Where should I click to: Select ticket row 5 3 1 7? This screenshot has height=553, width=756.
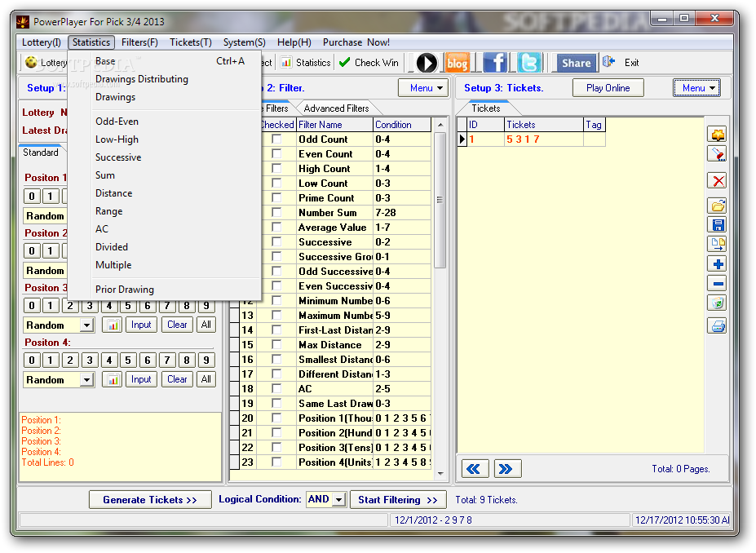[530, 139]
